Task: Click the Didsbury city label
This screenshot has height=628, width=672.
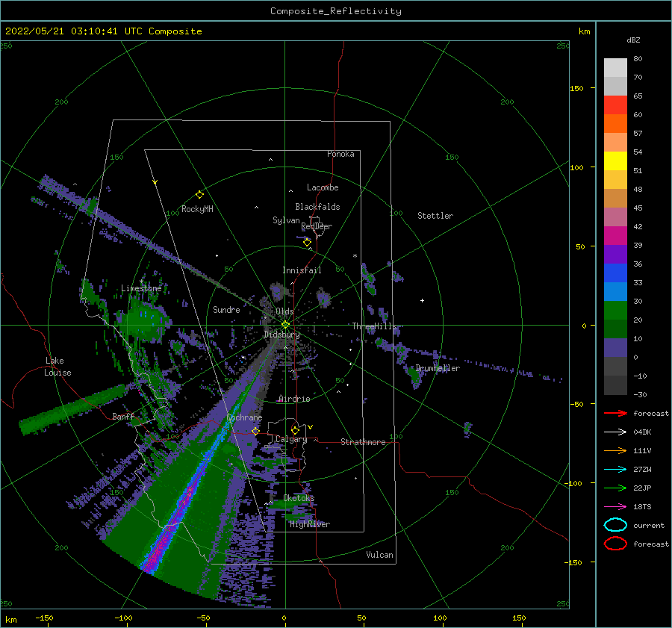Action: [282, 335]
